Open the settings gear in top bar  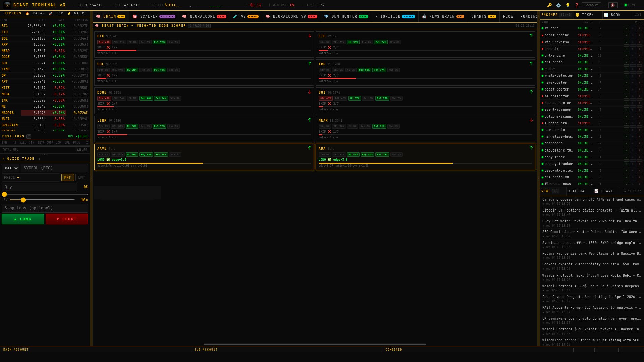558,5
